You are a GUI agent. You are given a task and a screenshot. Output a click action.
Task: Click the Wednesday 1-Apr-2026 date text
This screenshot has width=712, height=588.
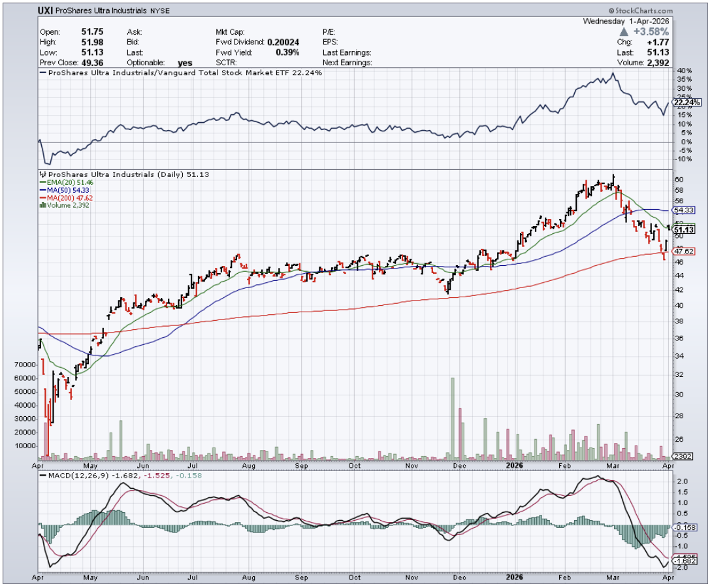tap(628, 21)
